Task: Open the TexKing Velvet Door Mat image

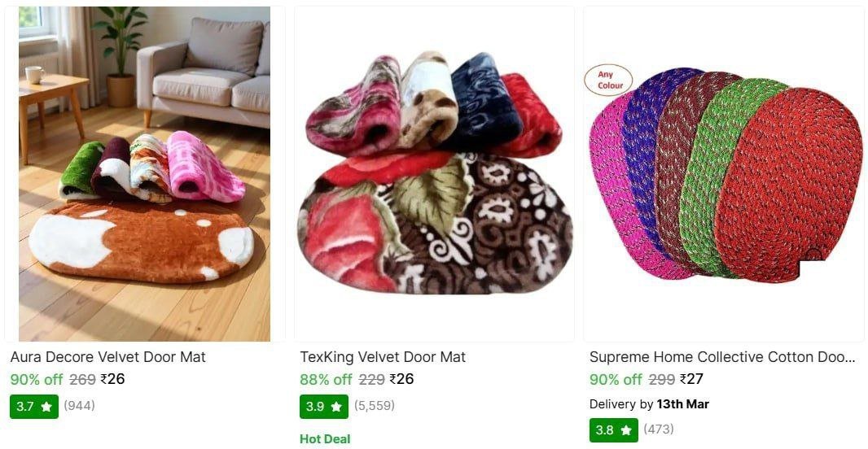Action: (x=434, y=173)
